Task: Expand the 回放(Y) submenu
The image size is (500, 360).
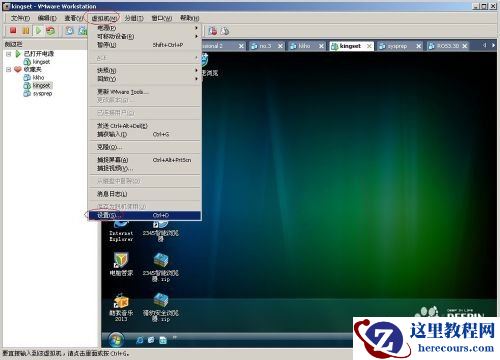Action: [144, 79]
